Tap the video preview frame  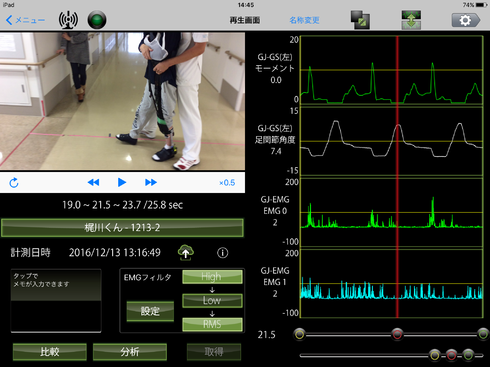122,101
